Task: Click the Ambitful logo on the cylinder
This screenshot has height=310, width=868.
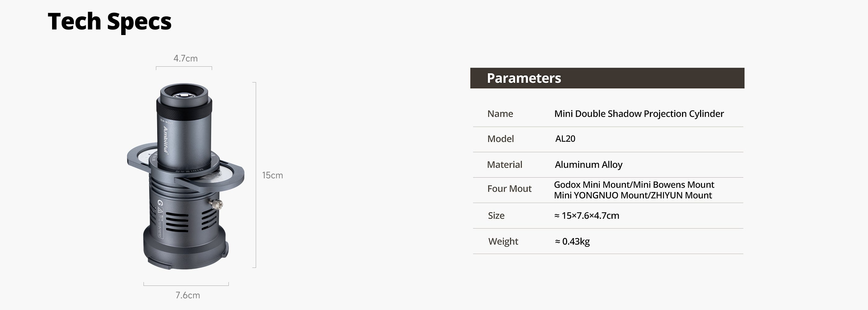Action: pos(166,139)
